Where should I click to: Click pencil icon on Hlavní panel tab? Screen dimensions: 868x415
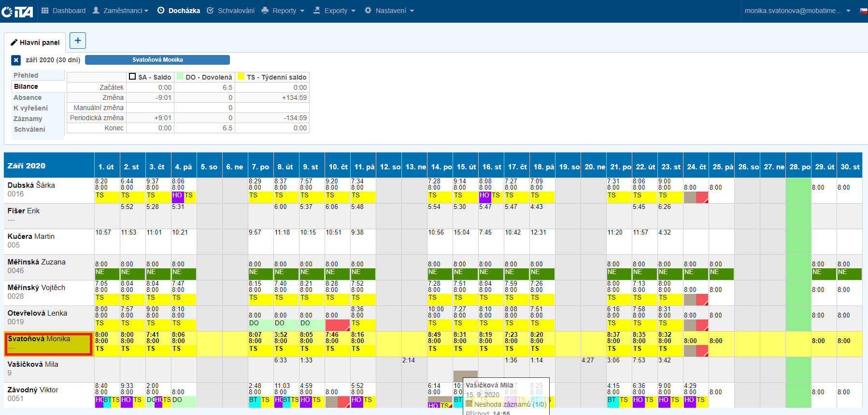click(x=14, y=42)
